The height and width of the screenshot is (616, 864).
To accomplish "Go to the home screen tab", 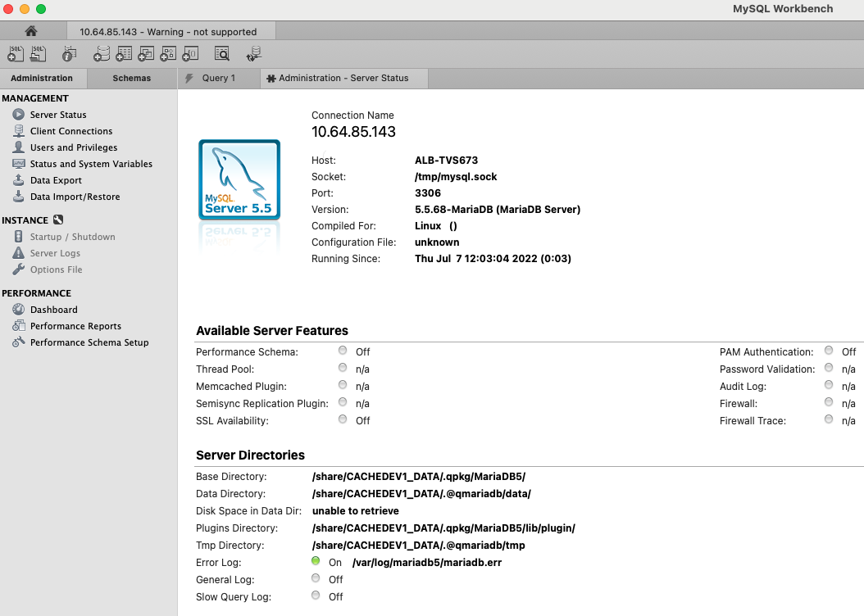I will tap(31, 31).
